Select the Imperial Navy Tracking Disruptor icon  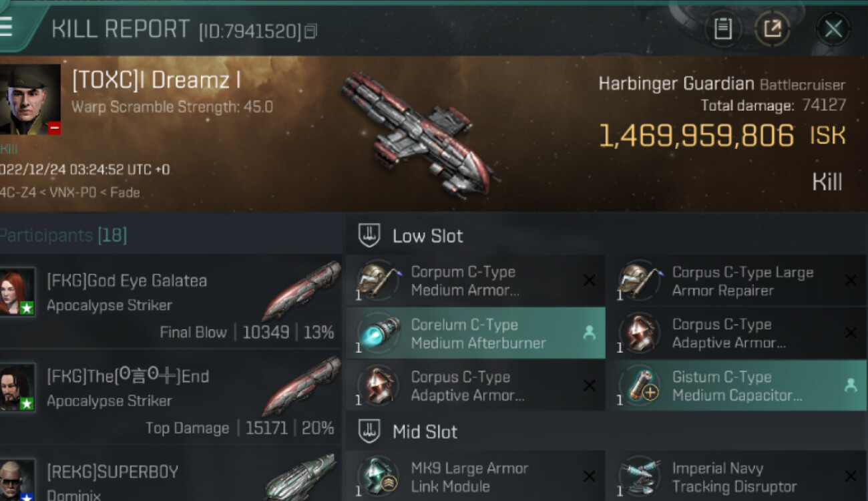tap(640, 476)
